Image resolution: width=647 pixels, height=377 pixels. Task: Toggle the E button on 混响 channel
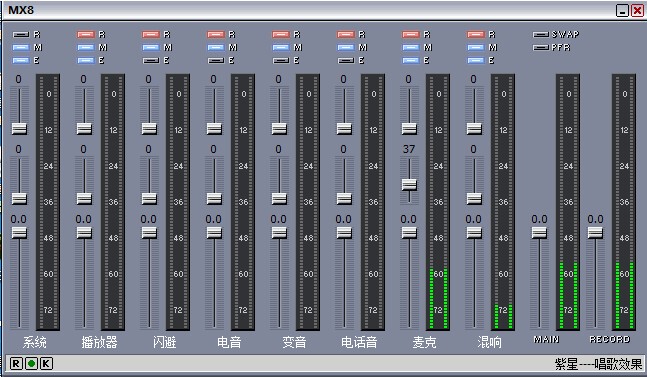(x=476, y=60)
